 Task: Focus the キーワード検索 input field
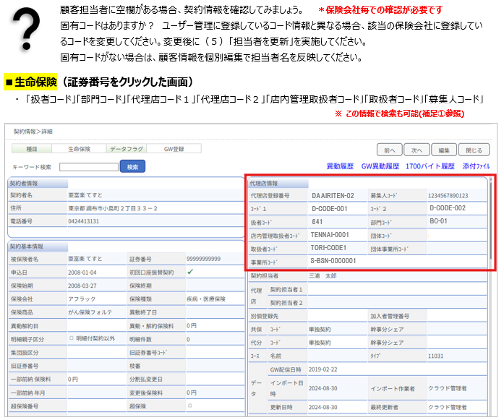(x=89, y=167)
